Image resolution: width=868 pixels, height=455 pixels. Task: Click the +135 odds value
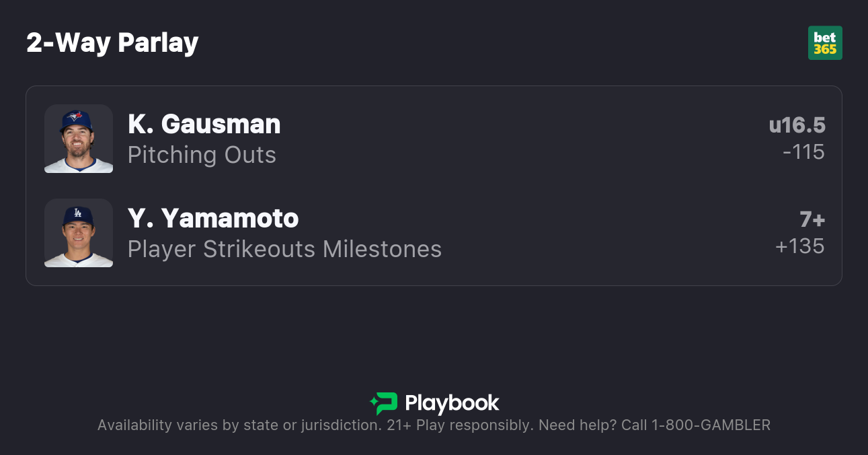[x=799, y=246]
